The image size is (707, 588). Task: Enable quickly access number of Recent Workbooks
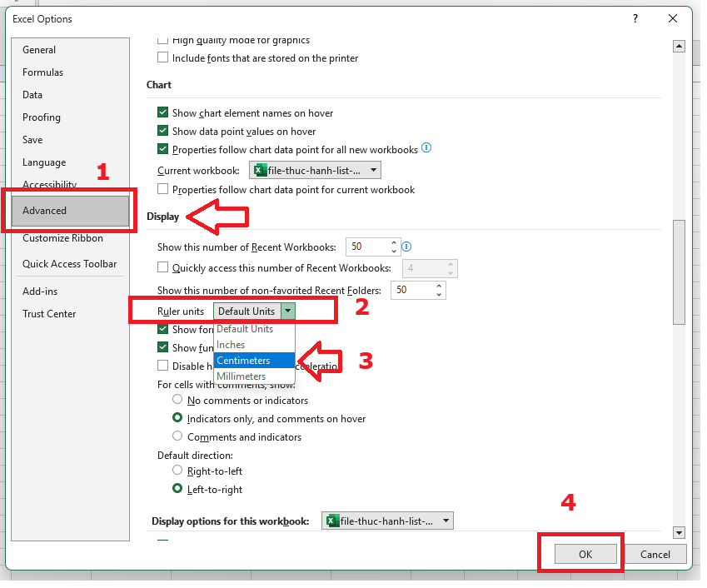[163, 268]
